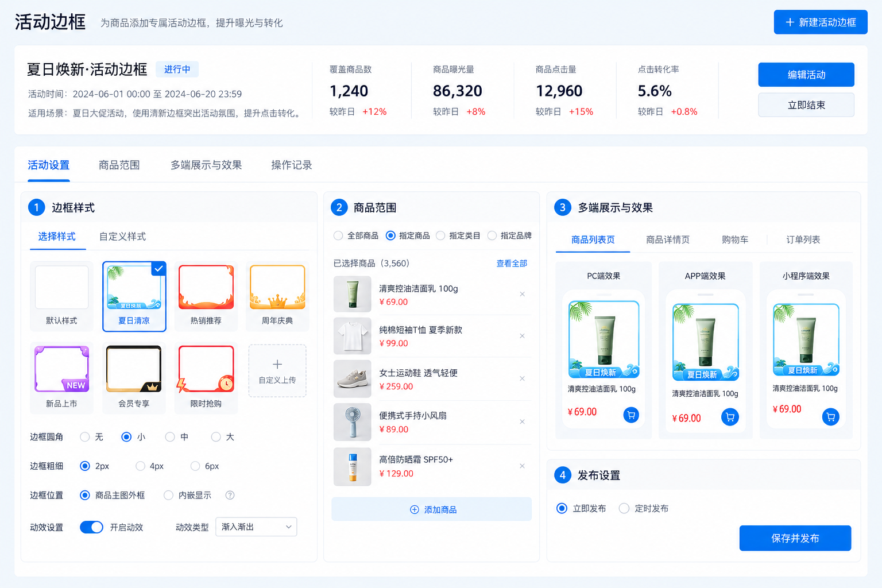Viewport: 882px width, 588px height.
Task: Click the 添加商品 button
Action: click(x=432, y=509)
